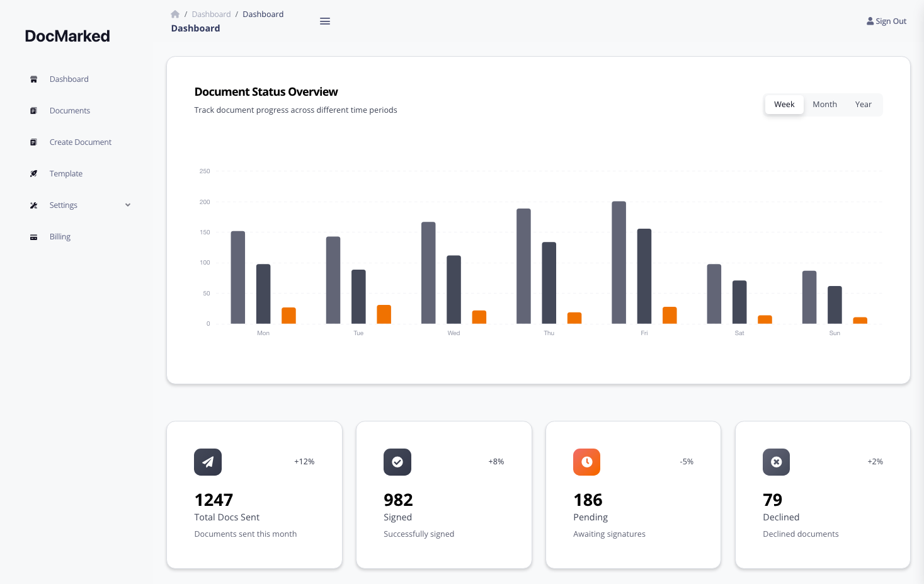Viewport: 924px width, 584px height.
Task: Click the Billing wallet icon
Action: point(33,236)
